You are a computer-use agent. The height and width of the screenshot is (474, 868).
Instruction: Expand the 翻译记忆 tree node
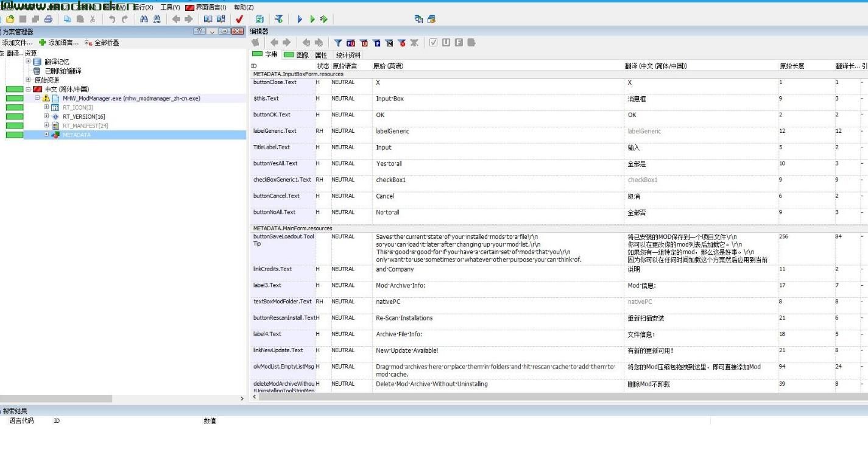pos(28,62)
